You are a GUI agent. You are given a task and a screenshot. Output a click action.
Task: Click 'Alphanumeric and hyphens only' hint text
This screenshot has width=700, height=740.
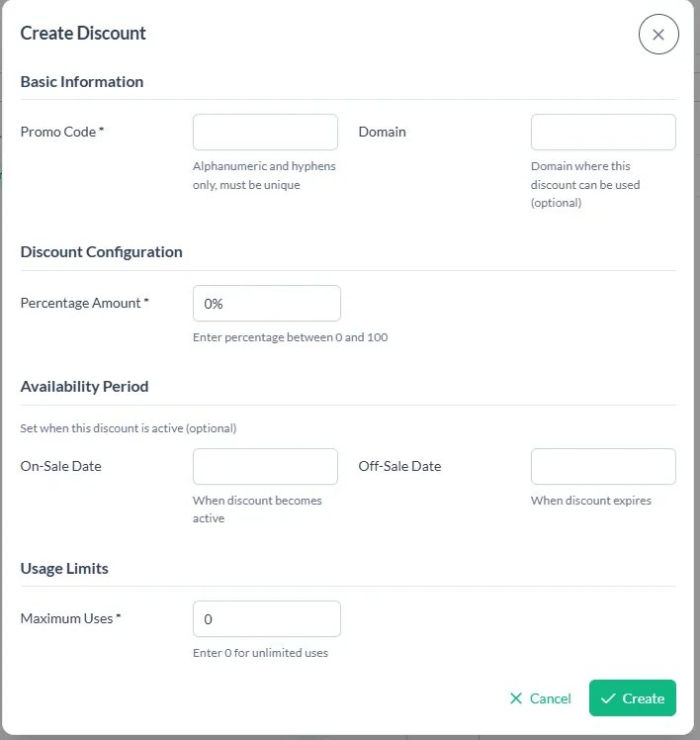264,175
